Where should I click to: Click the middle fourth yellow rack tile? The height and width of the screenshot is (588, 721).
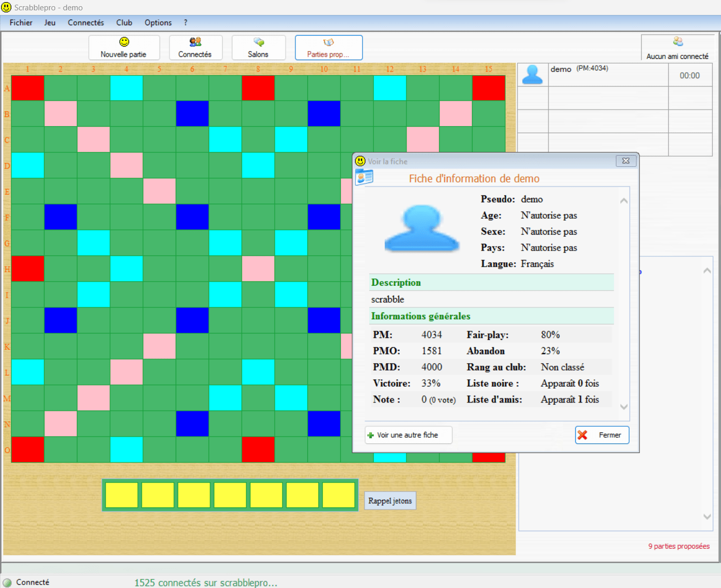tap(230, 495)
